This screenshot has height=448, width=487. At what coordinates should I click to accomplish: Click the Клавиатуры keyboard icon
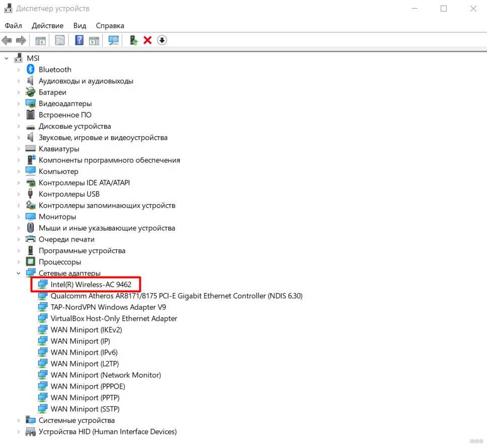coord(30,148)
